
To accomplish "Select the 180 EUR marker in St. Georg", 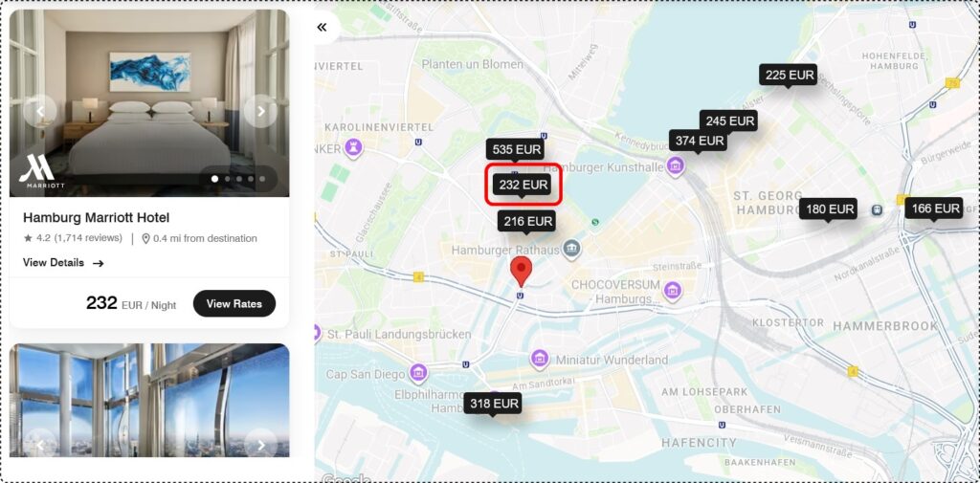I will coord(828,209).
